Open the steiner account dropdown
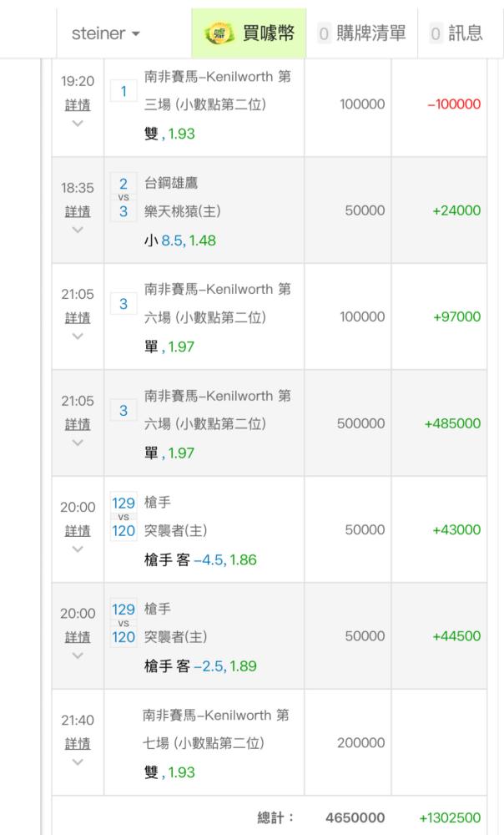This screenshot has height=835, width=504. coord(106,33)
